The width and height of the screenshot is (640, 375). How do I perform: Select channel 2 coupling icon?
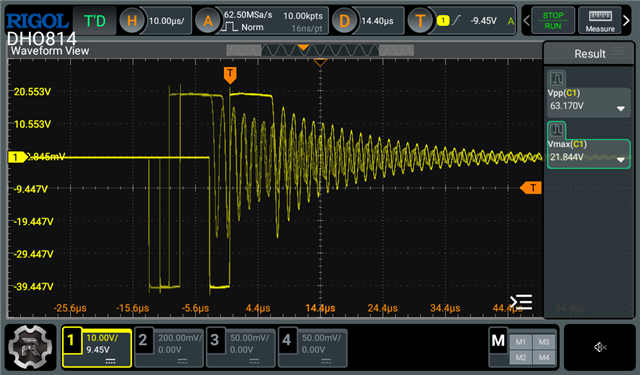182,361
